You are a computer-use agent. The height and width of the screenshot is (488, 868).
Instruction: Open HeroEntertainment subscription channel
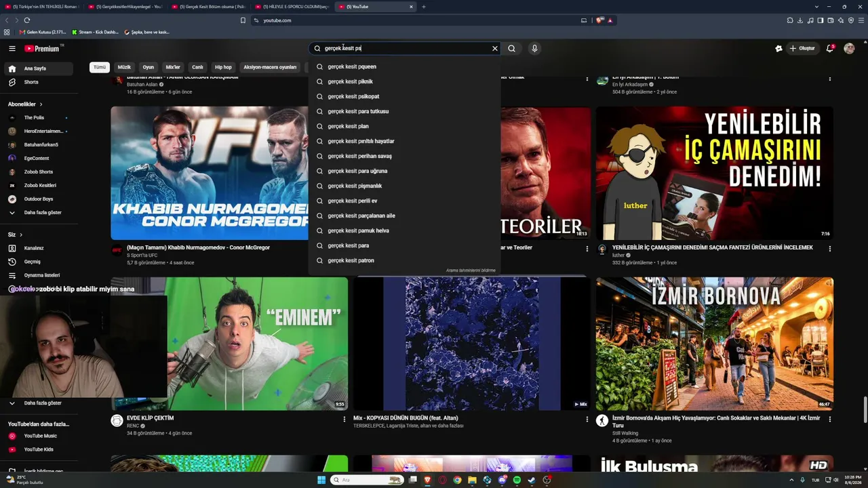tap(39, 131)
